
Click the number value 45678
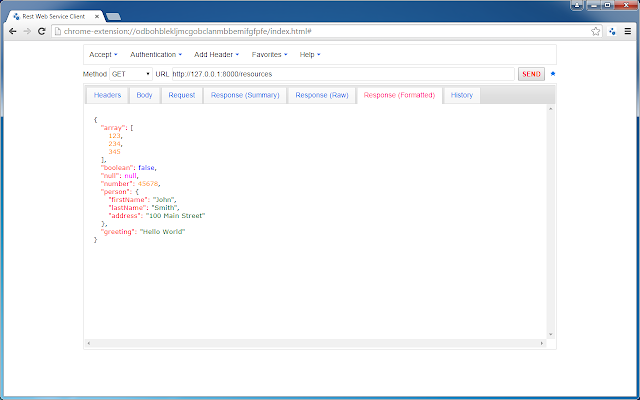[x=148, y=184]
